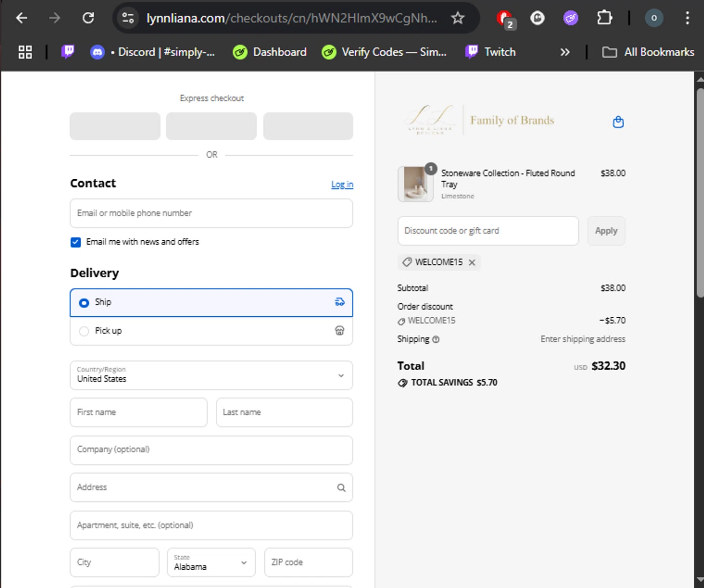
Task: Select the Ship delivery option
Action: 211,303
